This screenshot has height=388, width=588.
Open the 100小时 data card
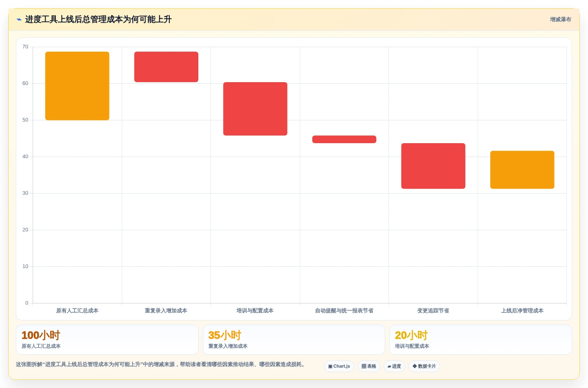pos(107,340)
